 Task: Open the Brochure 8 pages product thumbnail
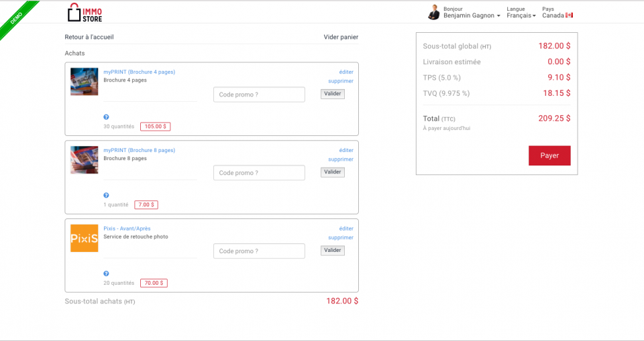click(x=85, y=160)
